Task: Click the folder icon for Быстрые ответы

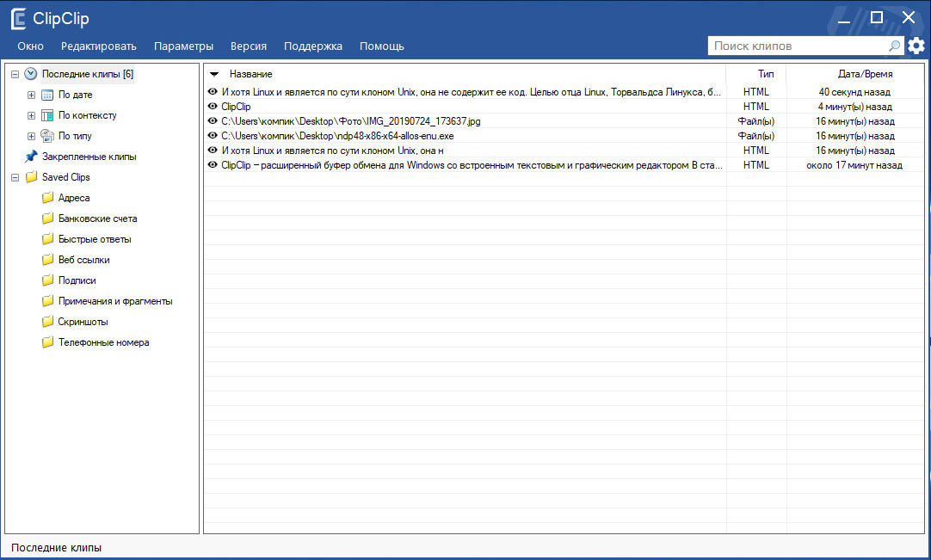Action: 47,239
